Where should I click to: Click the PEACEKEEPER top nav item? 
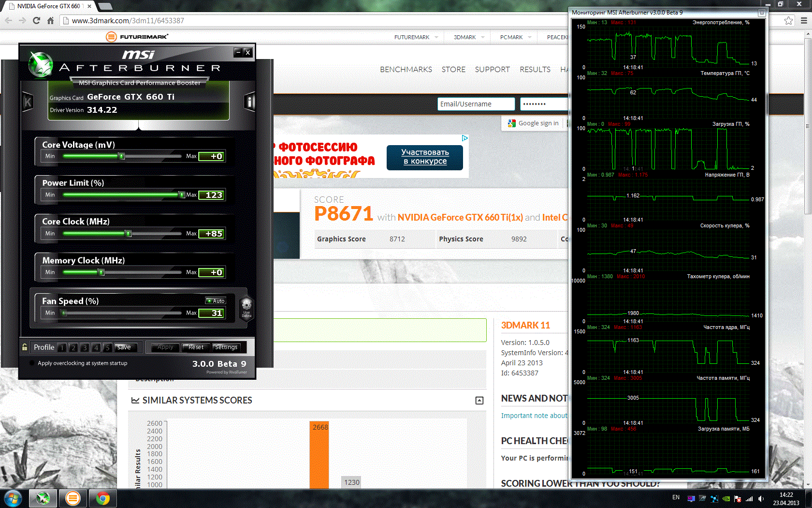tap(557, 37)
